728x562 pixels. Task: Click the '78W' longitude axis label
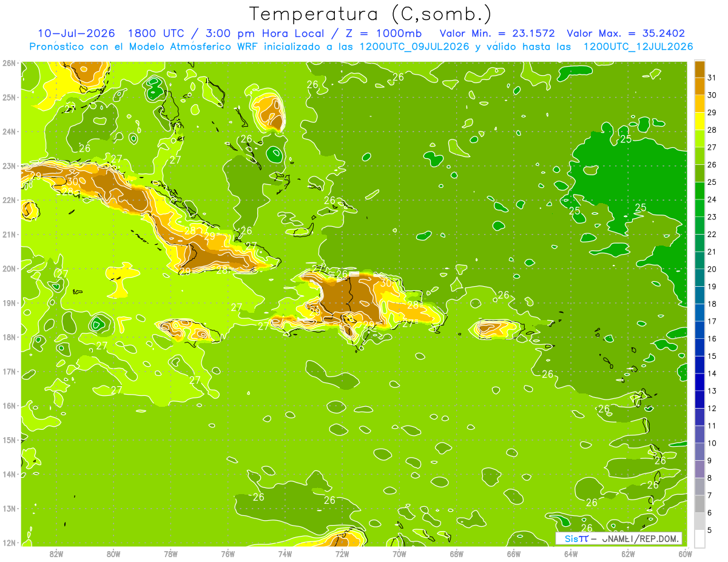pyautogui.click(x=170, y=553)
